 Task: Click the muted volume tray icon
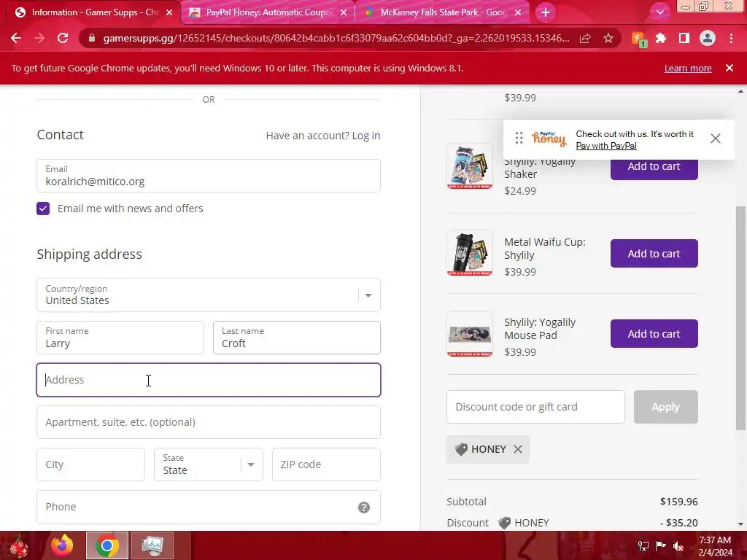(x=678, y=545)
